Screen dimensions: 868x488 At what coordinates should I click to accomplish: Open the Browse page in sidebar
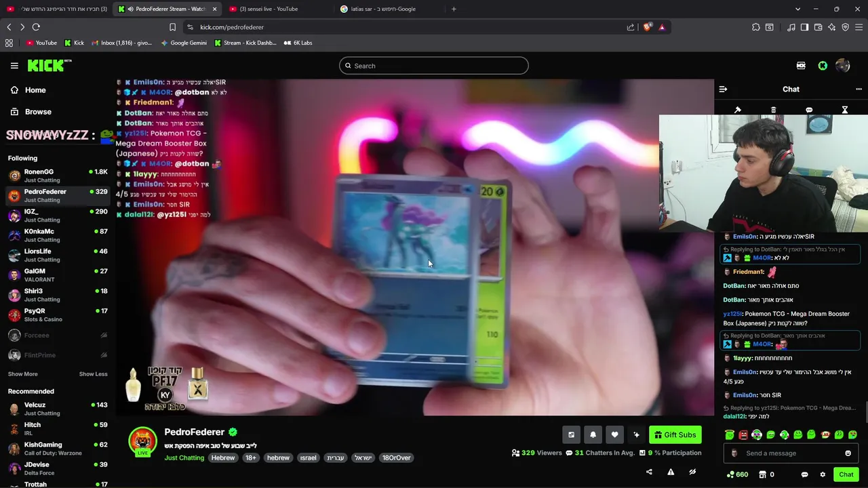tap(31, 112)
